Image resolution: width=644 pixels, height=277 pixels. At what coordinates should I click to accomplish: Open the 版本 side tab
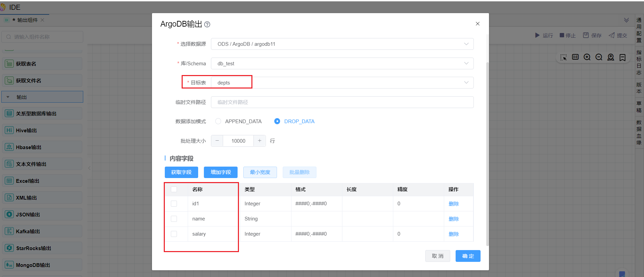(639, 88)
